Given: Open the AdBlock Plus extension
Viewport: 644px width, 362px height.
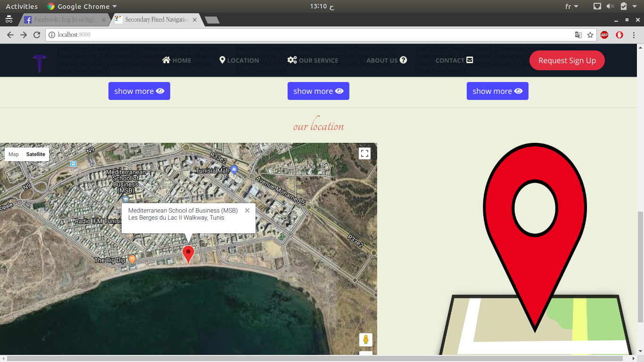Looking at the screenshot, I should 604,35.
